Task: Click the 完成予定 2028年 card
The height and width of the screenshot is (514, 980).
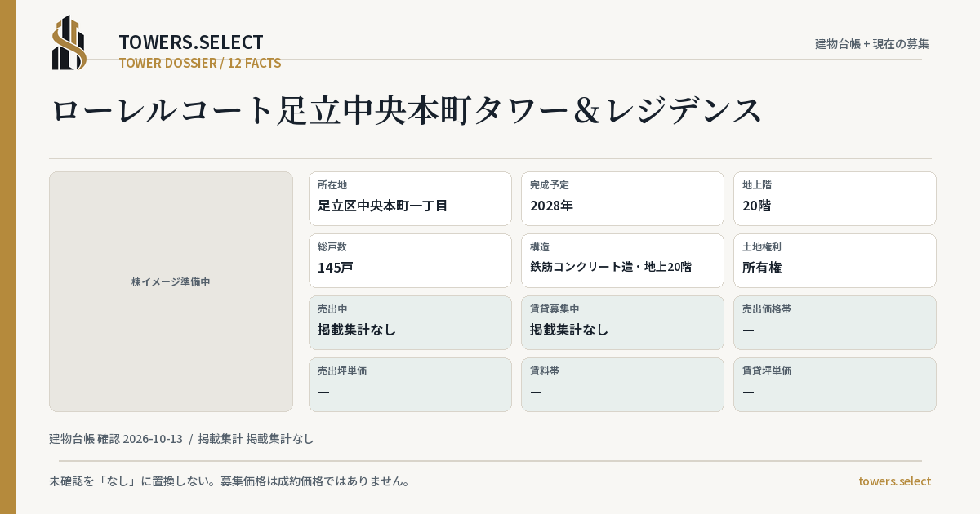Action: point(622,198)
